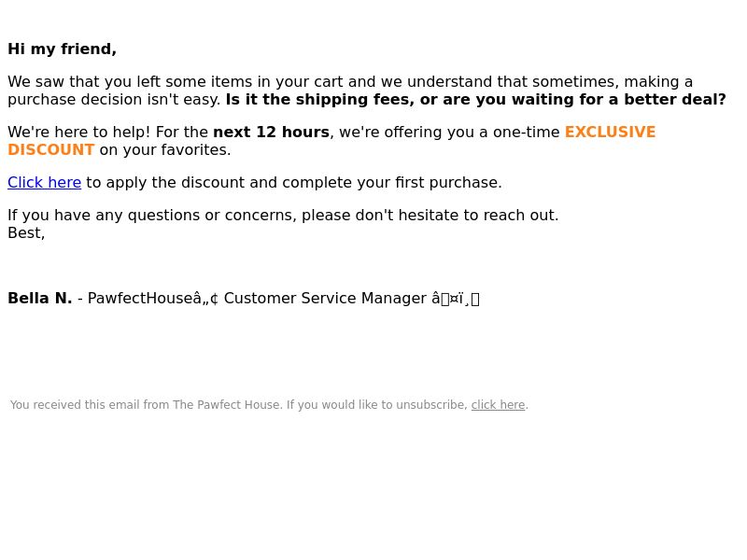
Task: Click the 'Bella N.' signature name
Action: click(40, 298)
